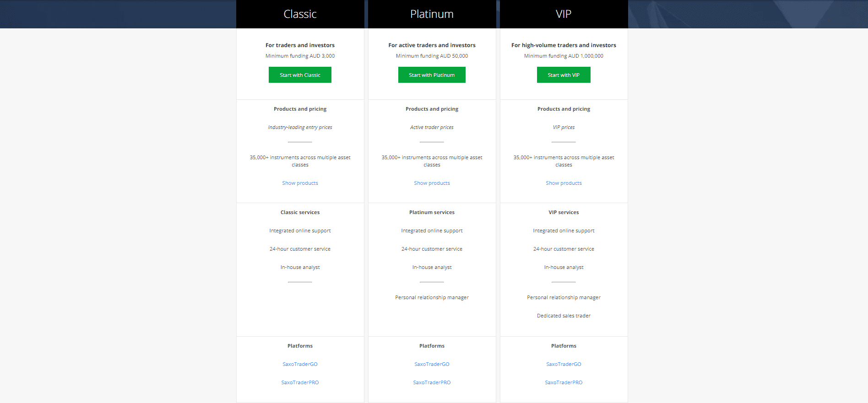Open SaxoTraderGO link under Classic platforms
Viewport: 868px width, 403px height.
(x=300, y=364)
